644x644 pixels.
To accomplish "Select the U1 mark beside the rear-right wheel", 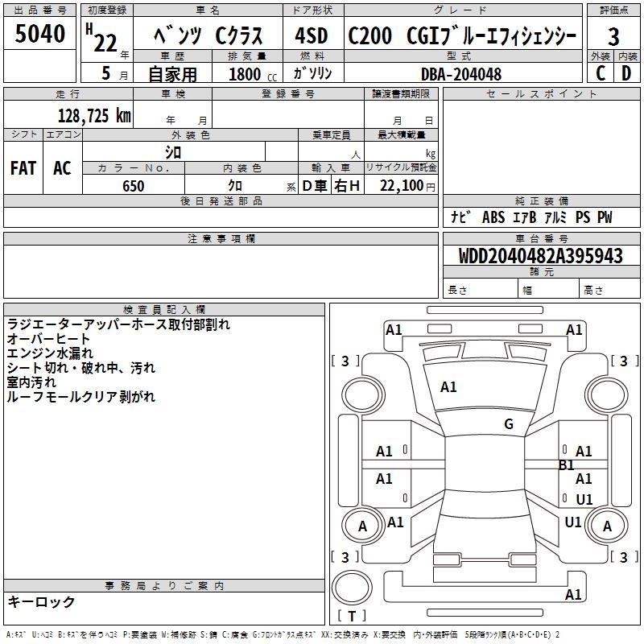I will (573, 522).
